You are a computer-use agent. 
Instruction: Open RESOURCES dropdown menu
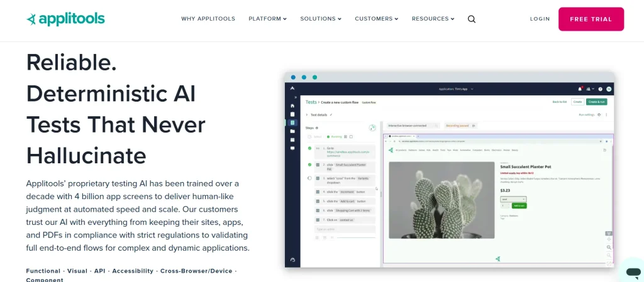pyautogui.click(x=433, y=19)
